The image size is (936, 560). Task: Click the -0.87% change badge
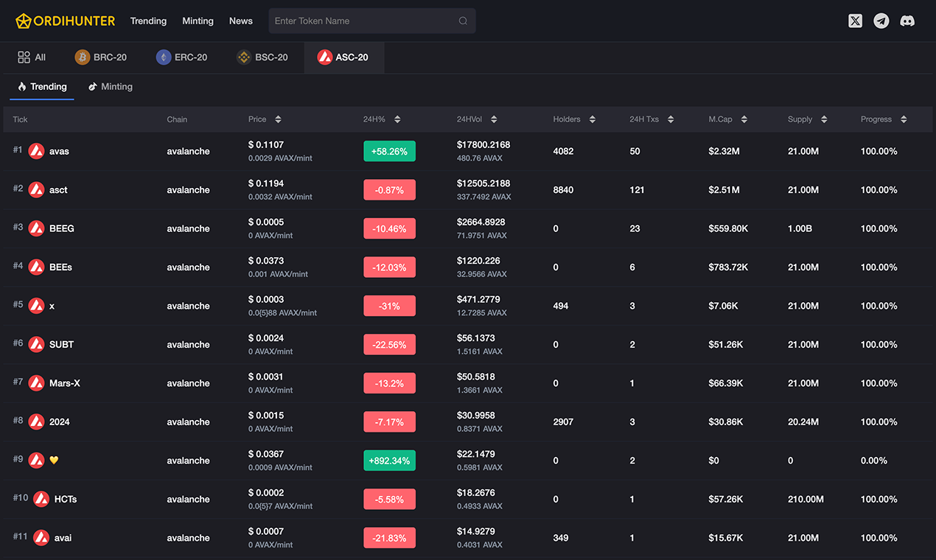[389, 190]
